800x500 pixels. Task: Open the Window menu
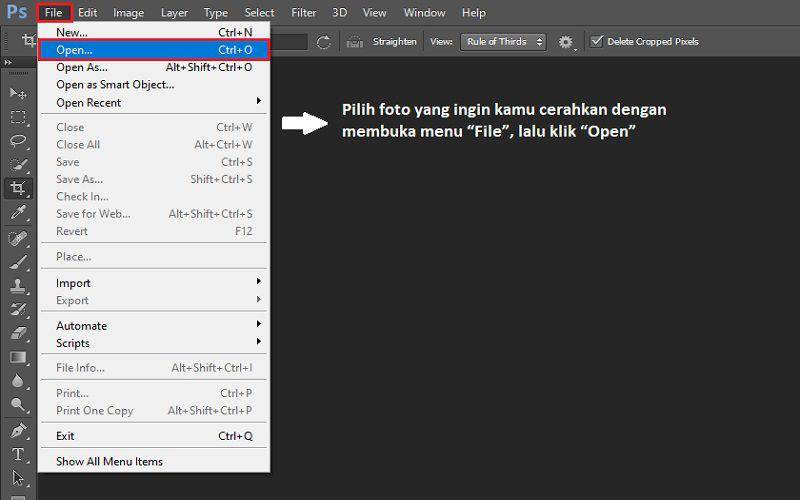pyautogui.click(x=424, y=12)
